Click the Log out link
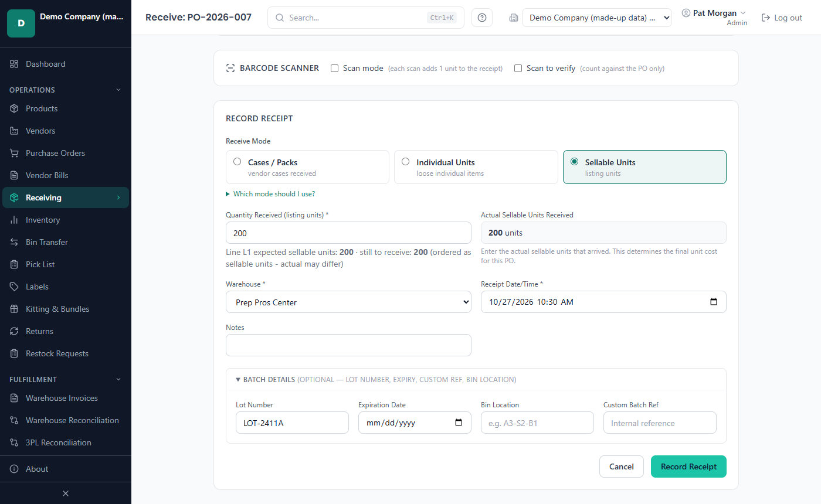The image size is (821, 504). 782,18
